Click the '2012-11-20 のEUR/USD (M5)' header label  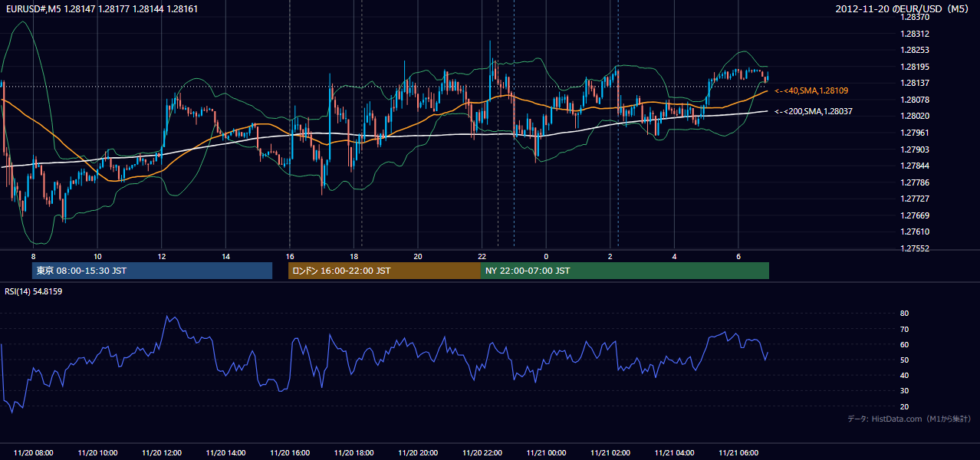point(902,8)
